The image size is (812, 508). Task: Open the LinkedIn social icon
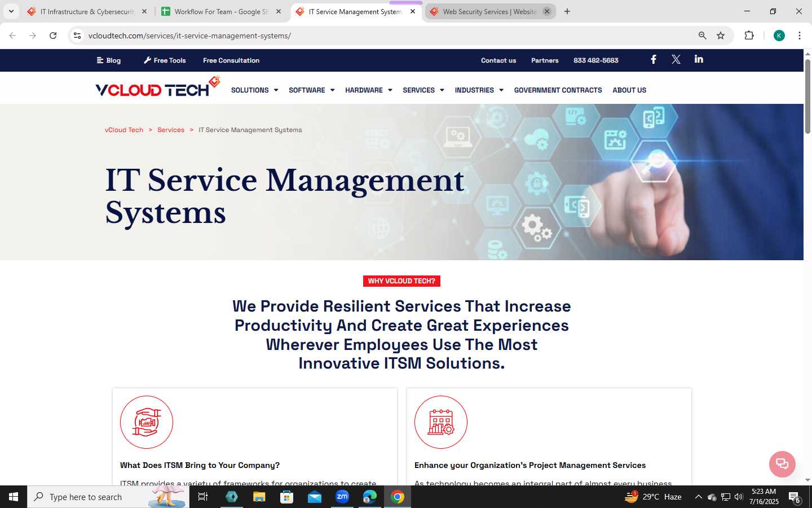pyautogui.click(x=699, y=59)
